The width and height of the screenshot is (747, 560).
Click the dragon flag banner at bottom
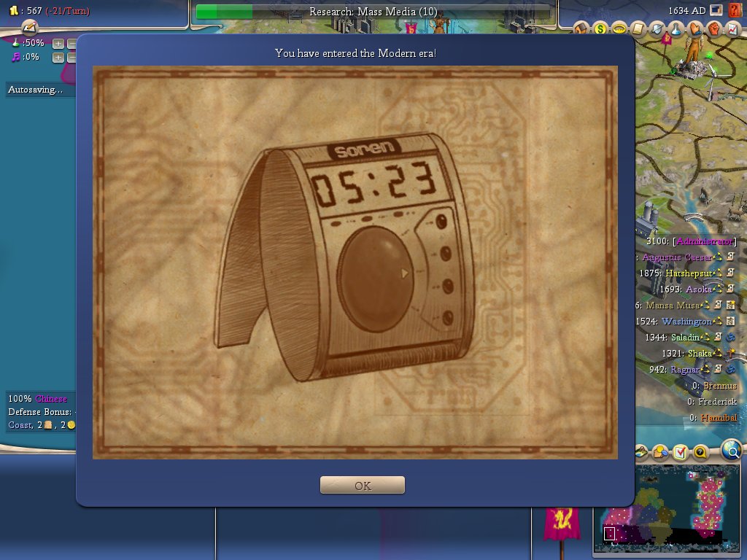click(562, 524)
